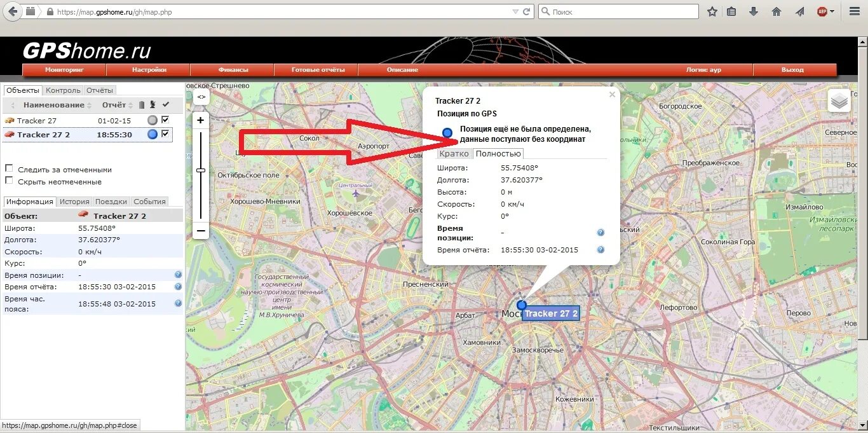Image resolution: width=868 pixels, height=433 pixels.
Task: Open the Готовые отчёты menu
Action: (318, 70)
